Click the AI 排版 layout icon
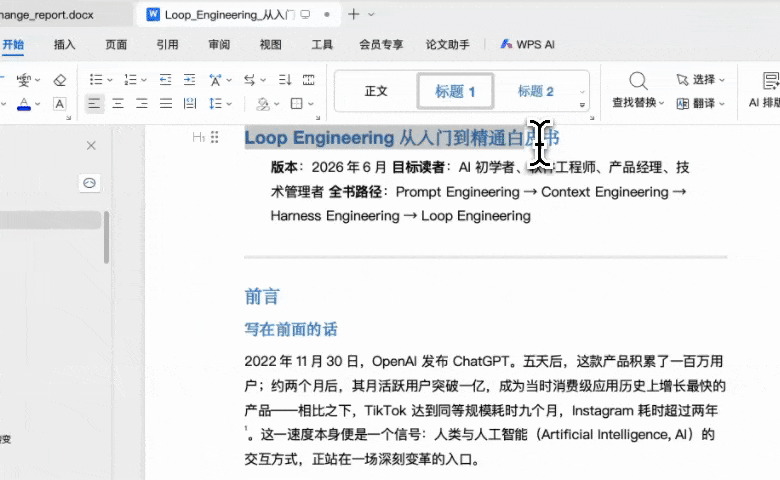Image resolution: width=780 pixels, height=480 pixels. click(771, 81)
